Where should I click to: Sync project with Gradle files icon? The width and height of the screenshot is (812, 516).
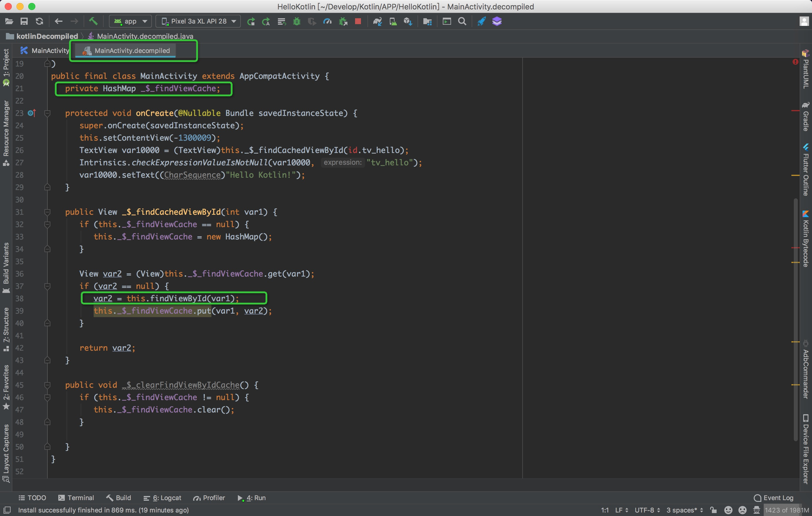tap(377, 21)
